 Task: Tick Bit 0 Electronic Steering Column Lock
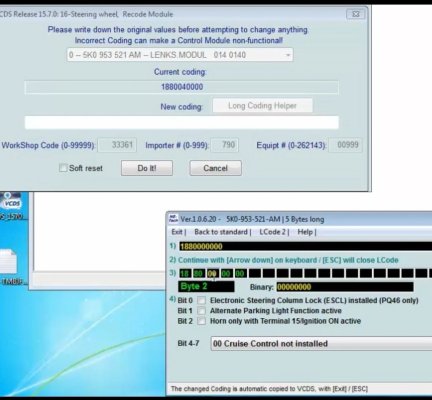point(201,301)
